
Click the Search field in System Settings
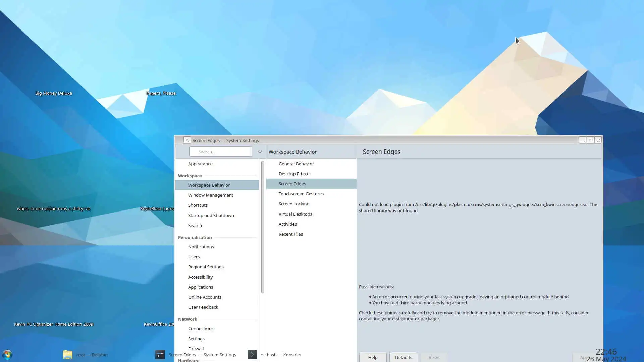(220, 152)
